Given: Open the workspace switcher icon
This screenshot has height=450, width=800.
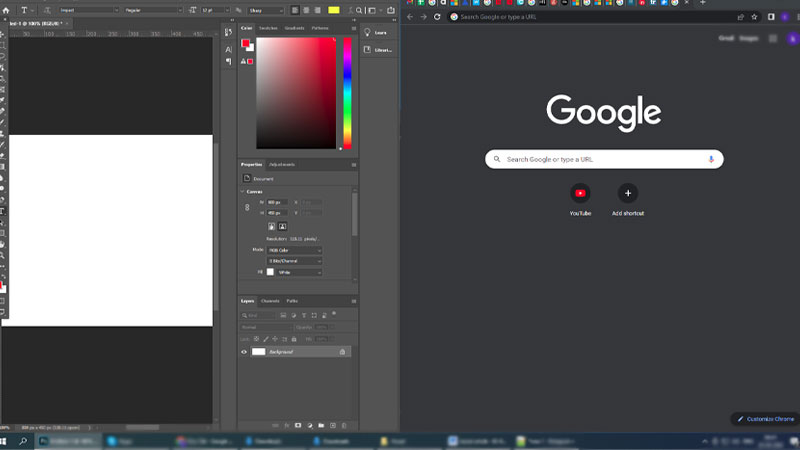Looking at the screenshot, I should click(x=373, y=10).
